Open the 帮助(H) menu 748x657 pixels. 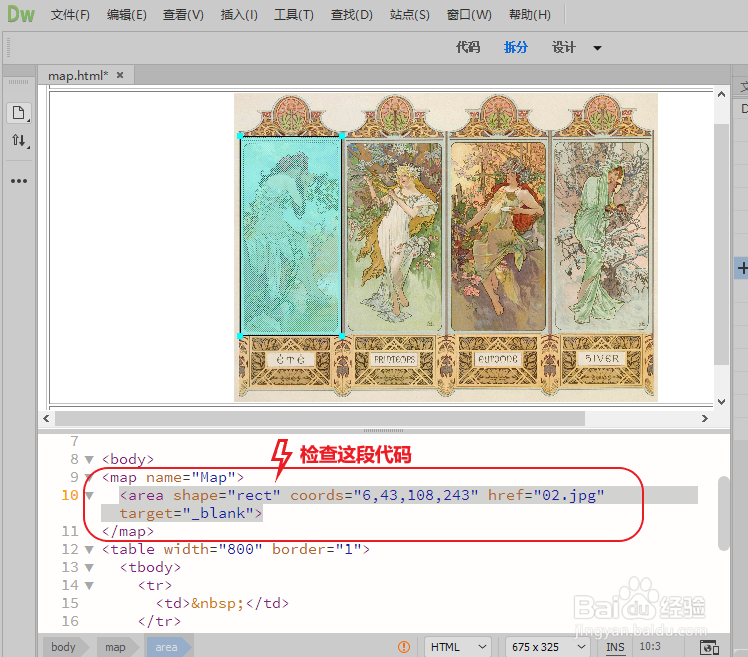coord(530,15)
